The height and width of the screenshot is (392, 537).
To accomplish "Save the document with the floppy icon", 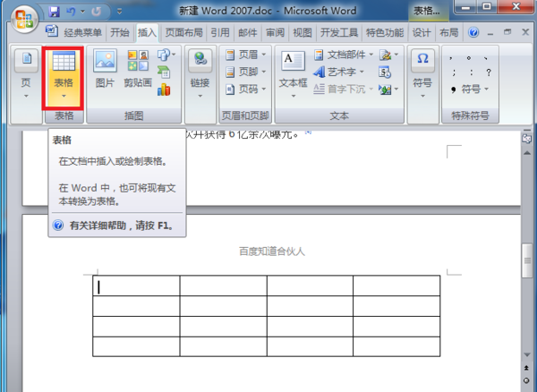I will 54,12.
